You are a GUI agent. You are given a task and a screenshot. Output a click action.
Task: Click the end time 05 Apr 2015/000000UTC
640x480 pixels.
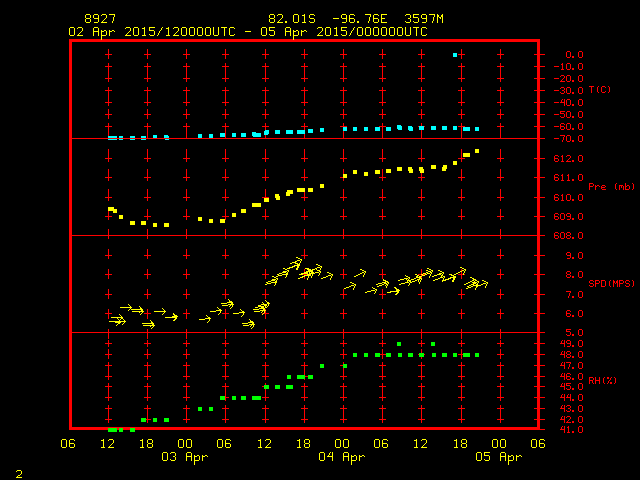point(344,32)
